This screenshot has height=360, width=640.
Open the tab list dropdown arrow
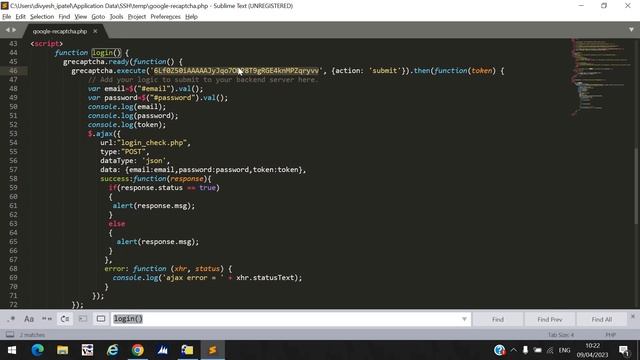pos(631,30)
